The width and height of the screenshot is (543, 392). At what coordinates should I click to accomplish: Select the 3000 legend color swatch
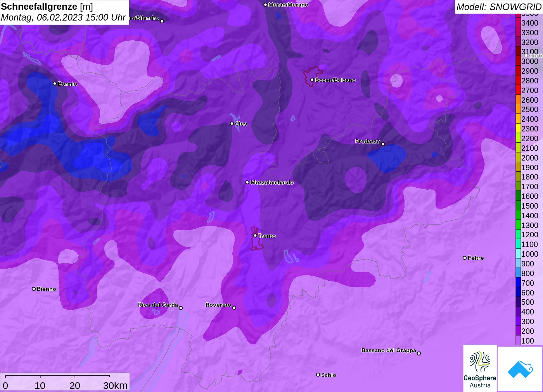[x=518, y=61]
